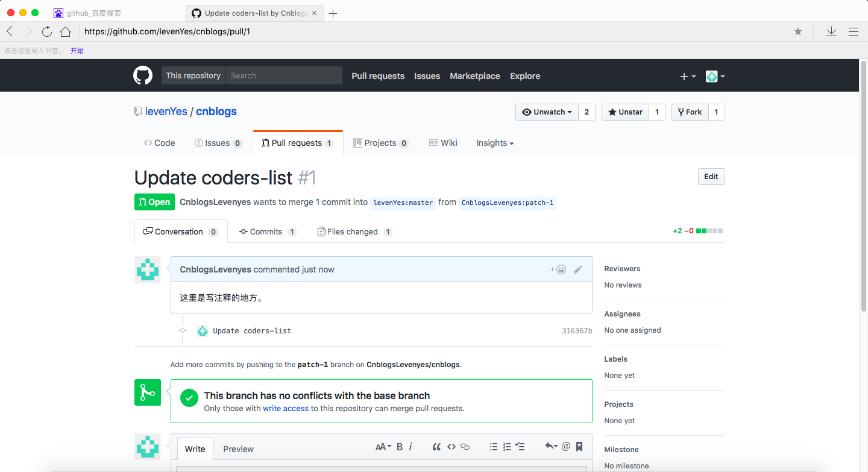The width and height of the screenshot is (868, 472).
Task: Open the repository Issues tab
Action: (218, 143)
